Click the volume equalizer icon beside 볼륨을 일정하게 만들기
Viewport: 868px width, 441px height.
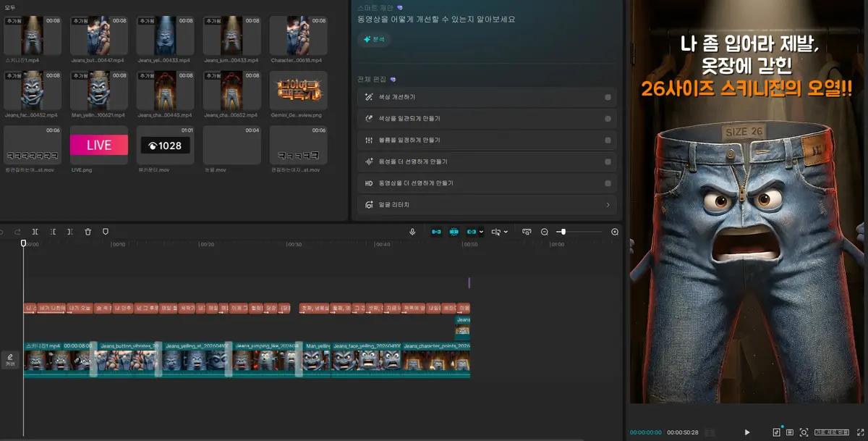[x=369, y=140]
